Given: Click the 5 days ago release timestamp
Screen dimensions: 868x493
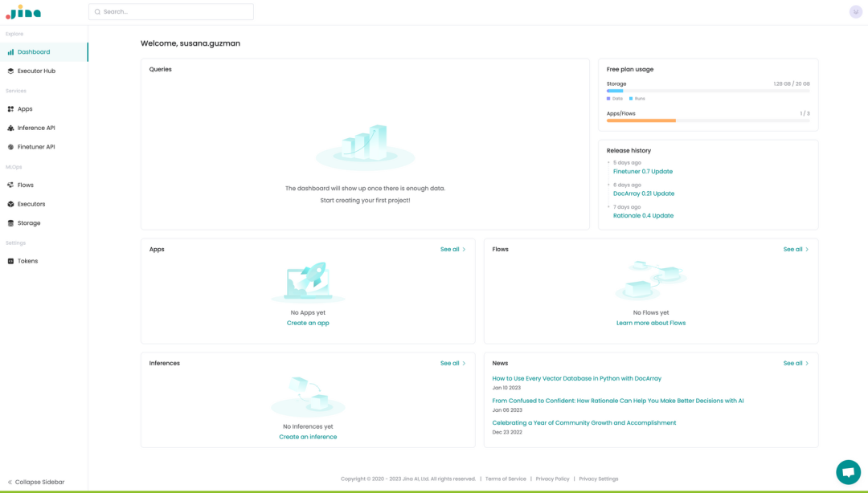Looking at the screenshot, I should 627,163.
